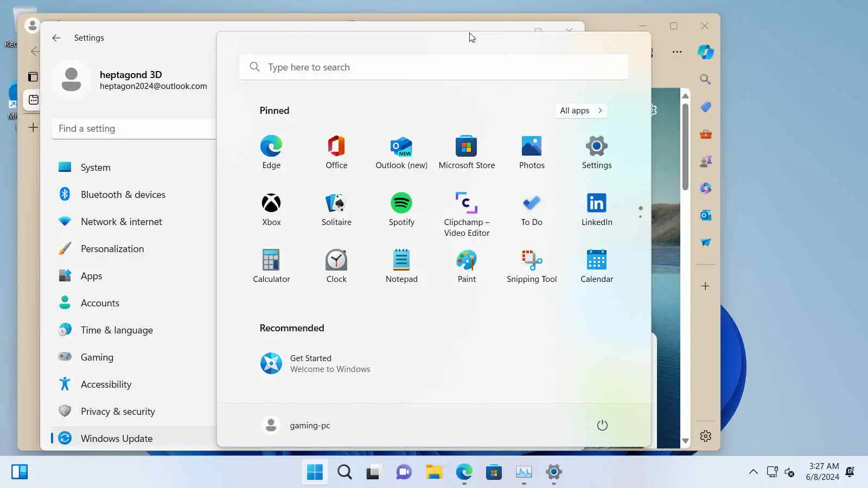Select Windows Update in Settings sidebar
Image resolution: width=868 pixels, height=488 pixels.
(x=133, y=438)
